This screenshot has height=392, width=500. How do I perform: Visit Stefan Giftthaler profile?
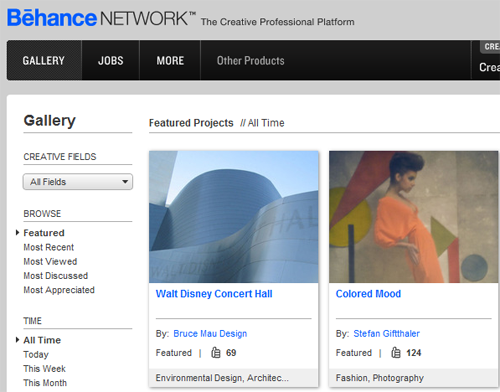point(386,334)
